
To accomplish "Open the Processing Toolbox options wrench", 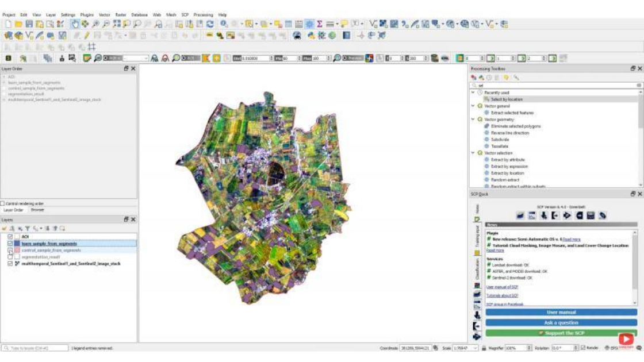I will tap(516, 78).
